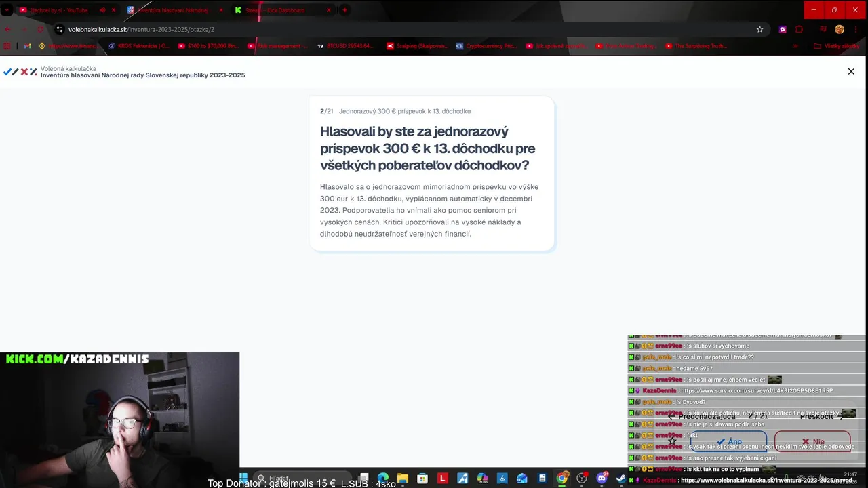The image size is (868, 488).
Task: Open Steam from taskbar
Action: click(x=620, y=478)
